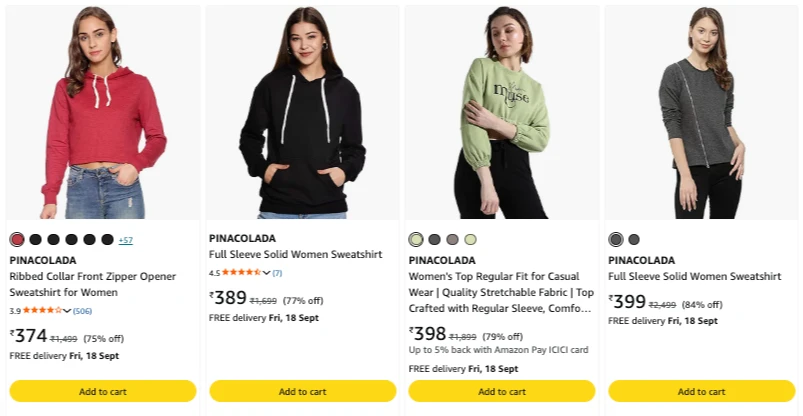Add the green Muse top to cart
Image resolution: width=803 pixels, height=416 pixels.
tap(502, 391)
